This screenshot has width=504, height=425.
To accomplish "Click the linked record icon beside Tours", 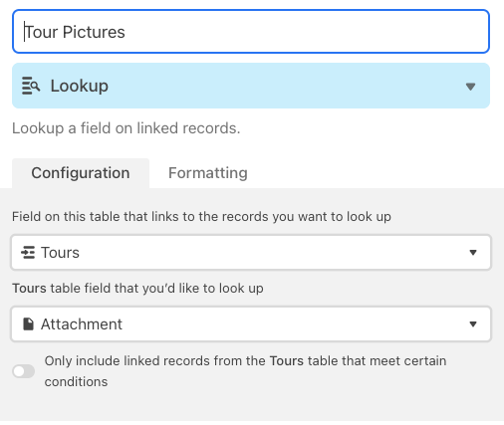I will tap(28, 253).
